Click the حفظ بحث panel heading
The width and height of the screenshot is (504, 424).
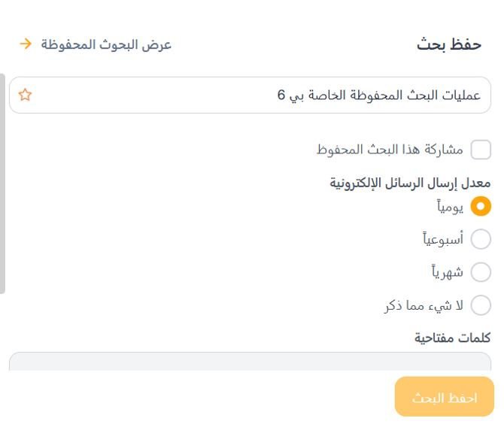pyautogui.click(x=449, y=44)
